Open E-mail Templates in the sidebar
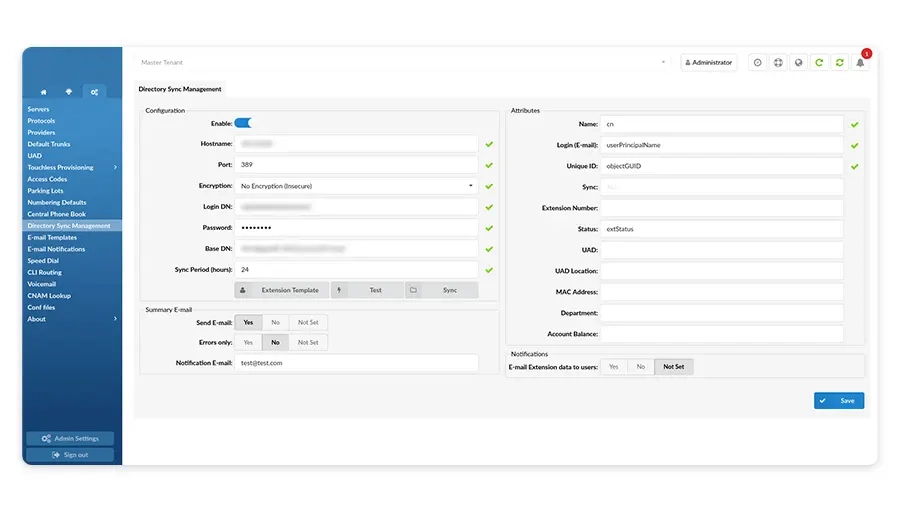Image resolution: width=900 pixels, height=512 pixels. (52, 237)
